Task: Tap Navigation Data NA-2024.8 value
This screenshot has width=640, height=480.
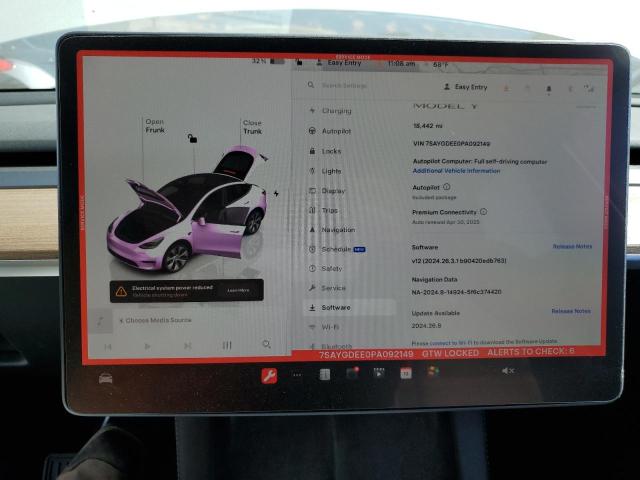Action: [x=456, y=292]
